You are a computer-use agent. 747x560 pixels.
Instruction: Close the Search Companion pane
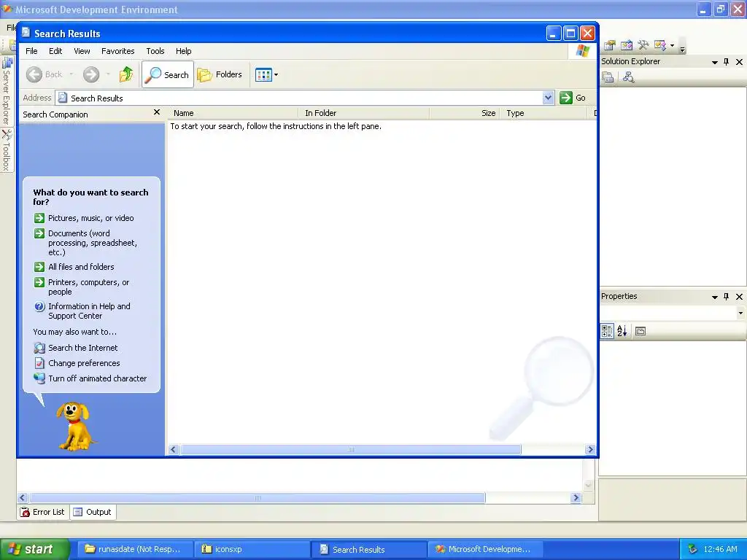[157, 112]
